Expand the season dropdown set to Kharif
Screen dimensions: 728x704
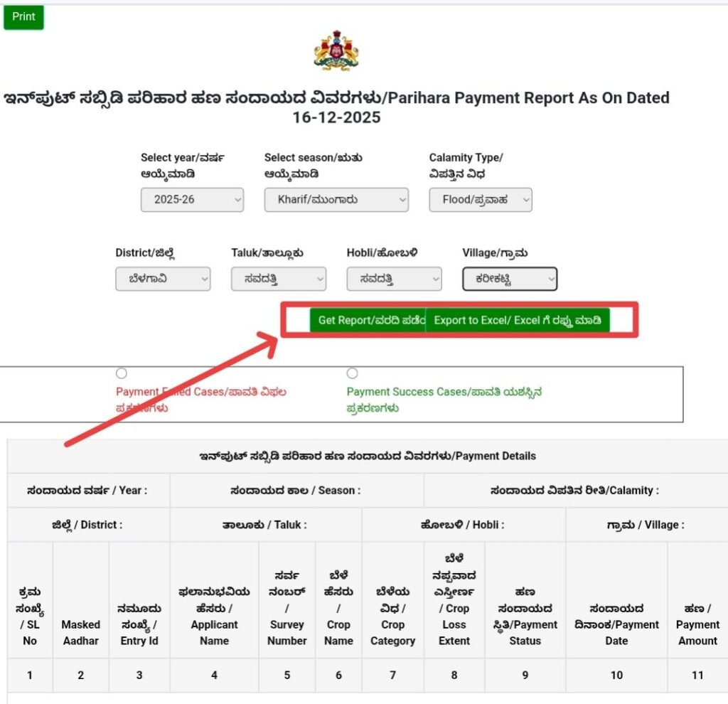point(336,200)
